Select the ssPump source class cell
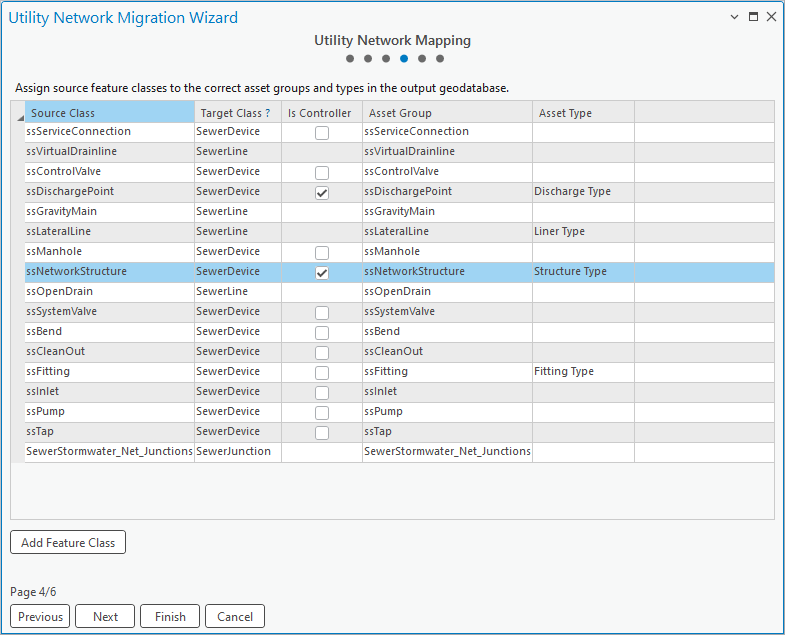This screenshot has height=635, width=785. 110,412
